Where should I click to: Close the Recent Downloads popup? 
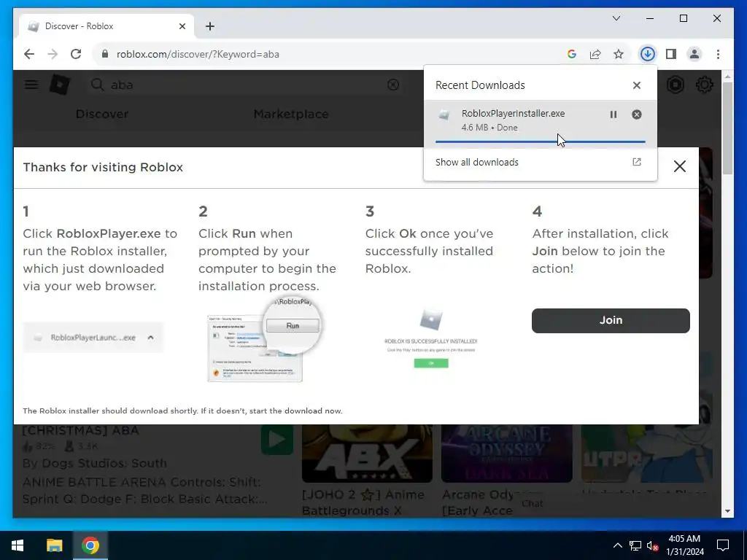pyautogui.click(x=636, y=85)
